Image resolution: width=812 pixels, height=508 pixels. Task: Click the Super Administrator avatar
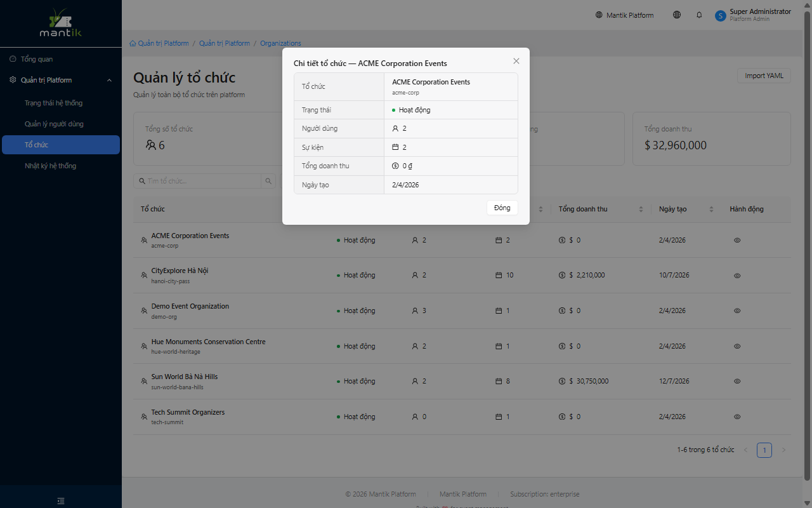(x=720, y=15)
